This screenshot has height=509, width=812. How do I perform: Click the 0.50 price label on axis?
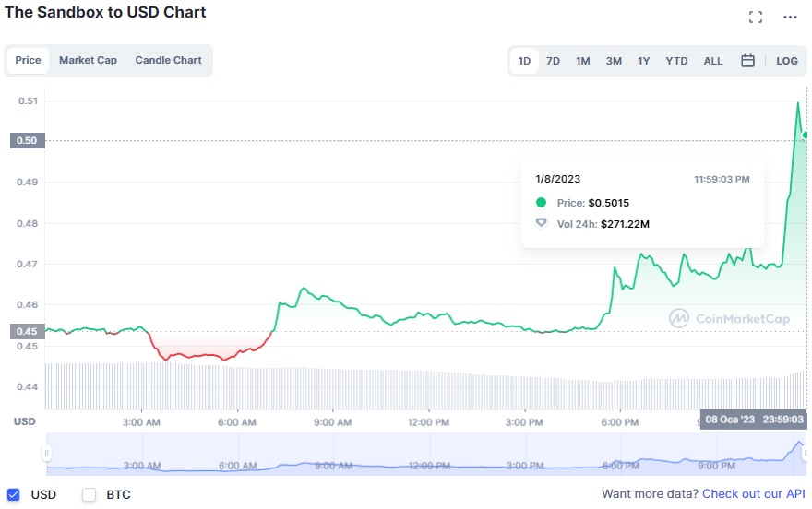coord(27,141)
